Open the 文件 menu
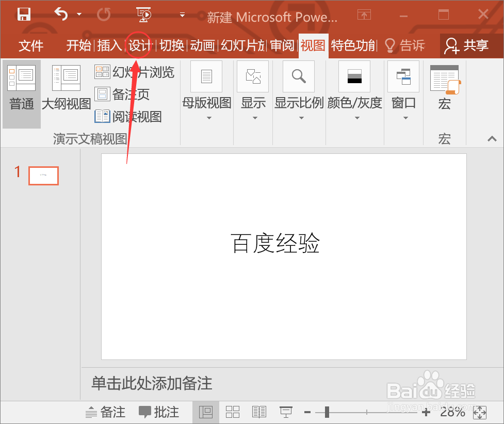The height and width of the screenshot is (424, 504). click(x=31, y=45)
